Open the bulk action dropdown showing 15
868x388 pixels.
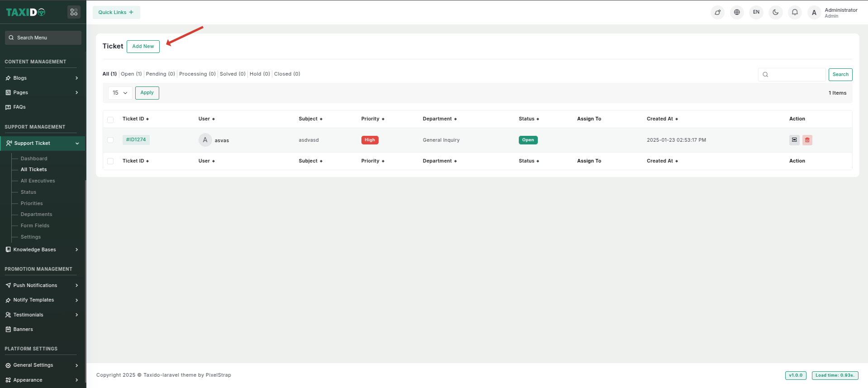[120, 93]
